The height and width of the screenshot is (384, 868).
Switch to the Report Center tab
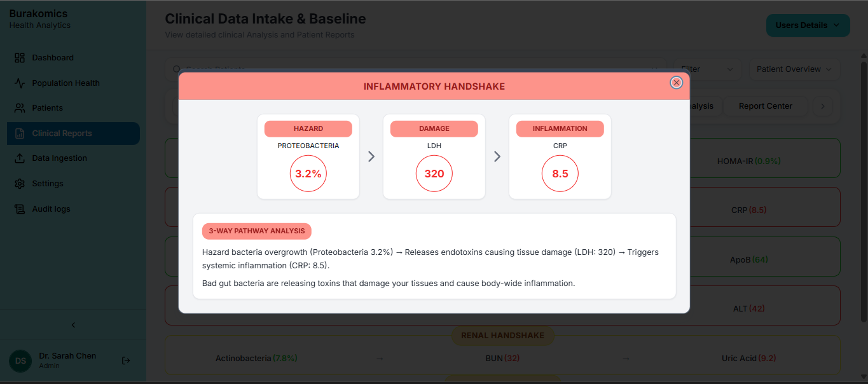click(x=765, y=106)
